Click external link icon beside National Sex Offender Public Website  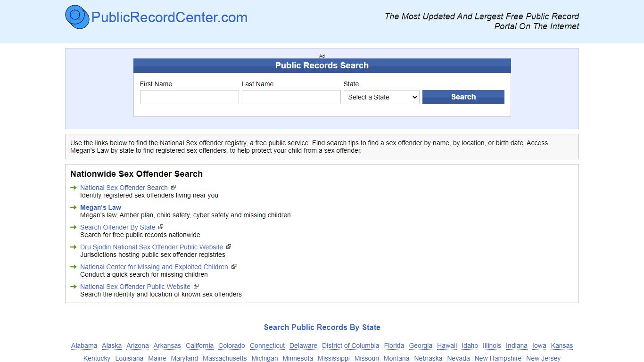point(196,286)
